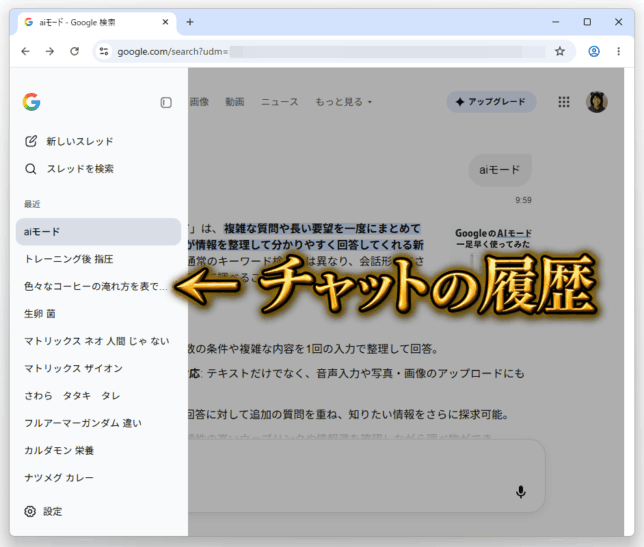Open Google apps grid
The width and height of the screenshot is (644, 547).
click(x=564, y=102)
